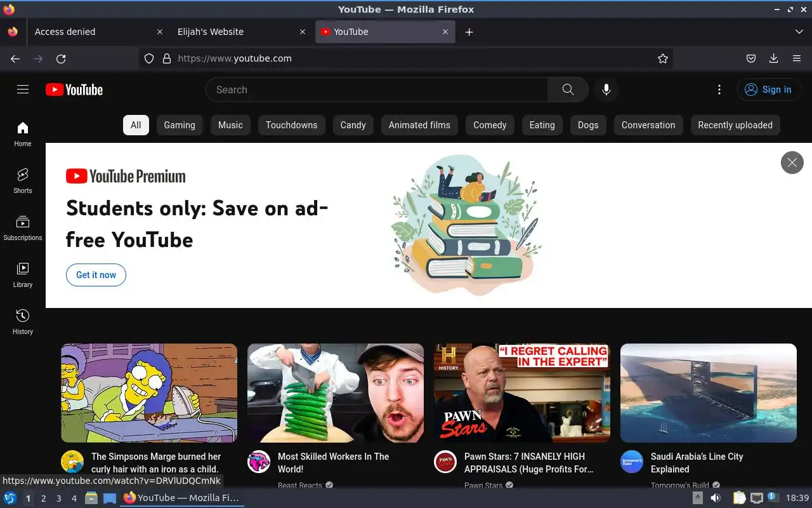Filter by the Gaming chip

tap(180, 125)
